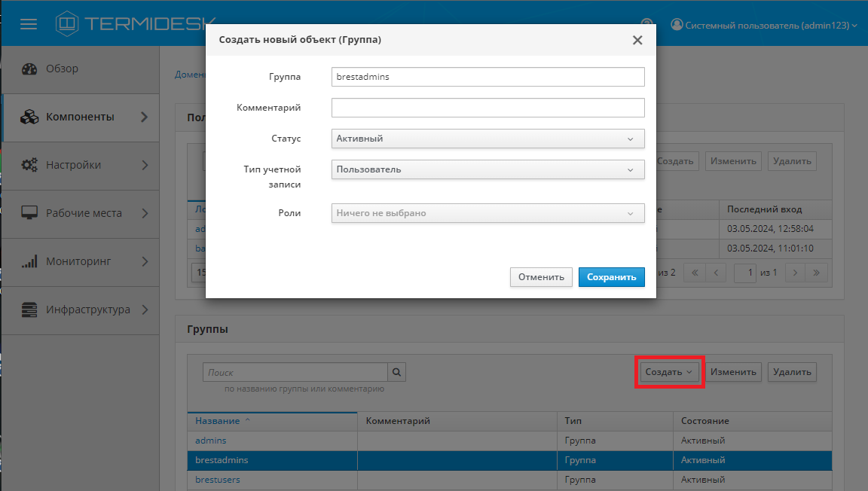Screen dimensions: 868x491
Task: Click the Комментарий input field
Action: coord(487,108)
